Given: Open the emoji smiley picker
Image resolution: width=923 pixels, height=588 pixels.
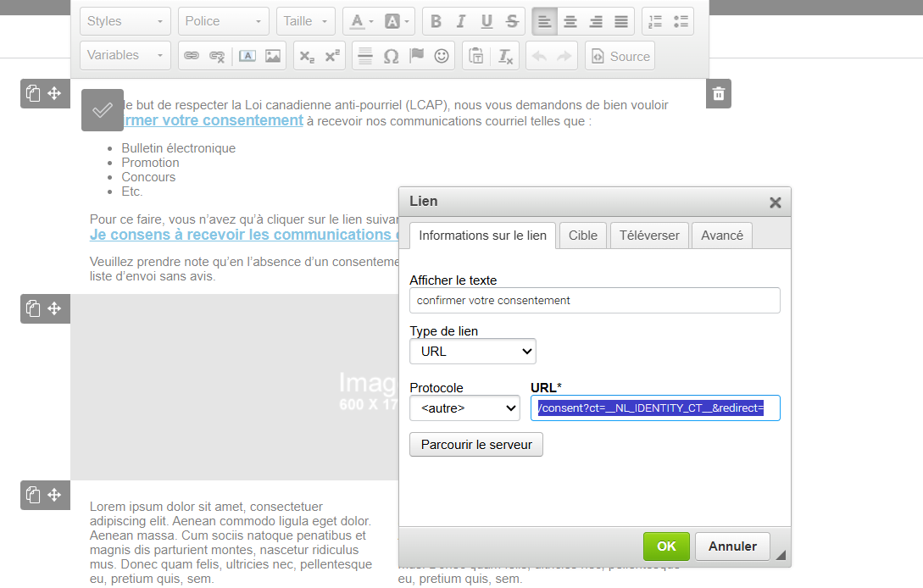Looking at the screenshot, I should click(x=442, y=56).
